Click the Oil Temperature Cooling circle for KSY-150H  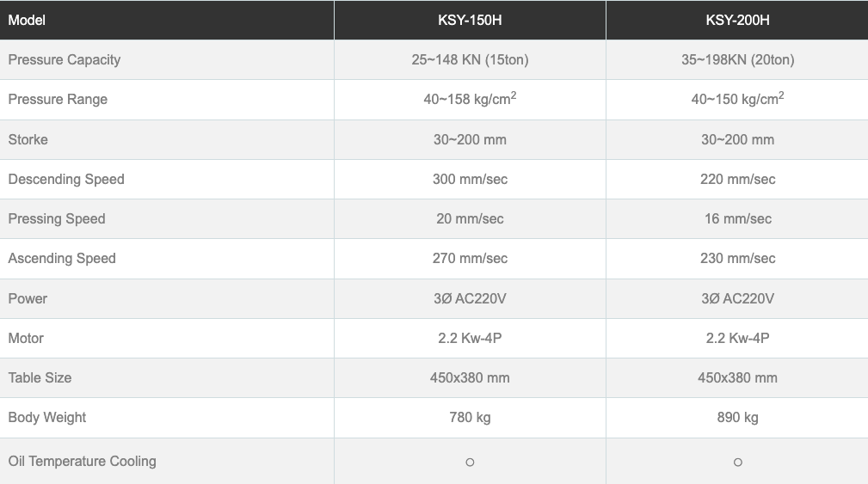pos(470,462)
